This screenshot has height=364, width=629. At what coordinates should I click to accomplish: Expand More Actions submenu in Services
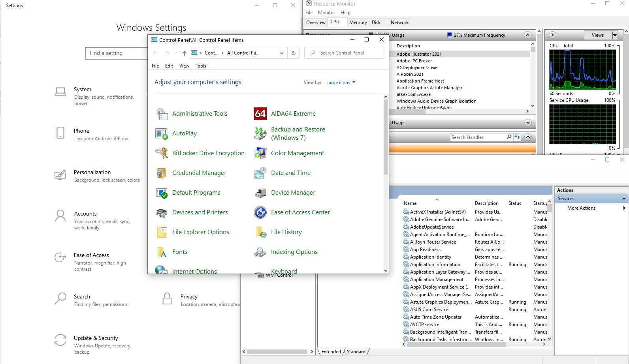tap(624, 208)
